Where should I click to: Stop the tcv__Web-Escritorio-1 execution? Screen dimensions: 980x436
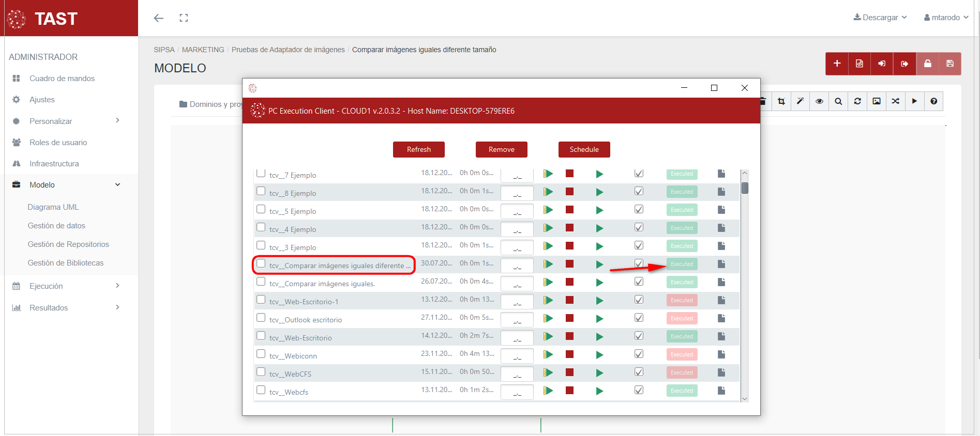[x=569, y=300]
